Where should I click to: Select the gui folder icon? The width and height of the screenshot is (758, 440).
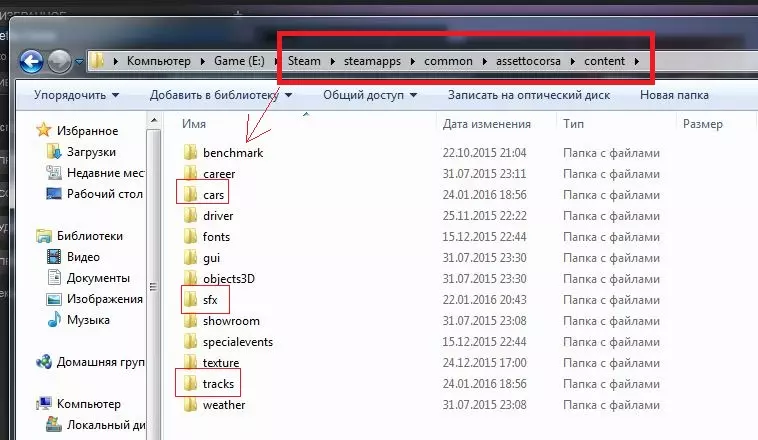pos(190,257)
